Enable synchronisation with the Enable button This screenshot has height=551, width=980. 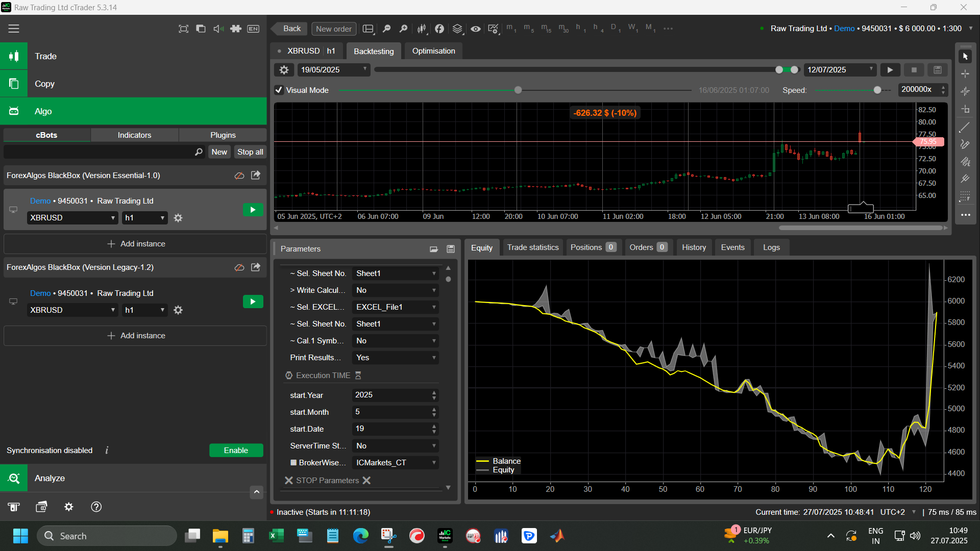236,450
